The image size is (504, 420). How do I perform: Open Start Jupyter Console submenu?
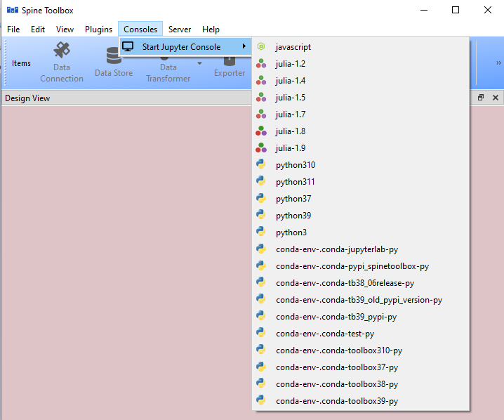coord(185,47)
